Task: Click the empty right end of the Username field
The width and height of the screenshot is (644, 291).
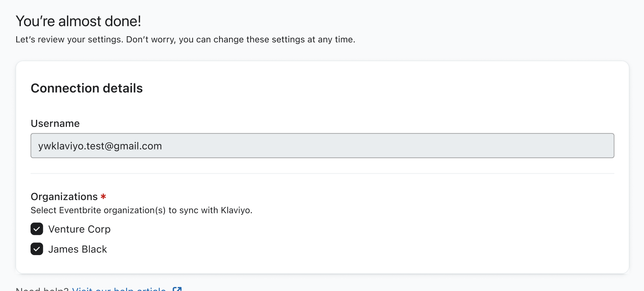Action: [571, 145]
